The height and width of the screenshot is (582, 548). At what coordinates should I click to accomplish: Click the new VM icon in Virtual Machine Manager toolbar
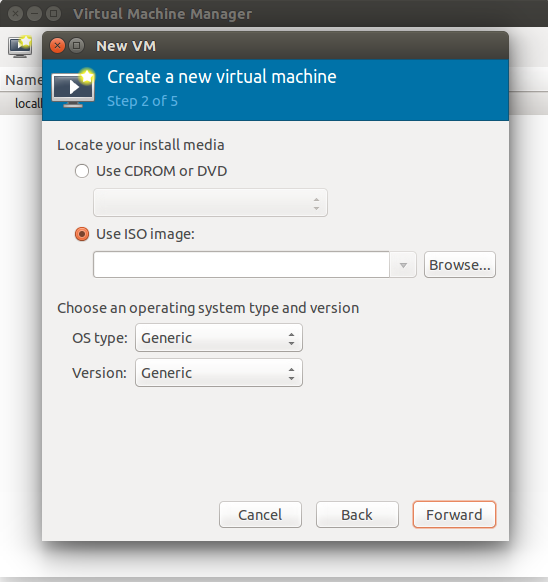20,47
